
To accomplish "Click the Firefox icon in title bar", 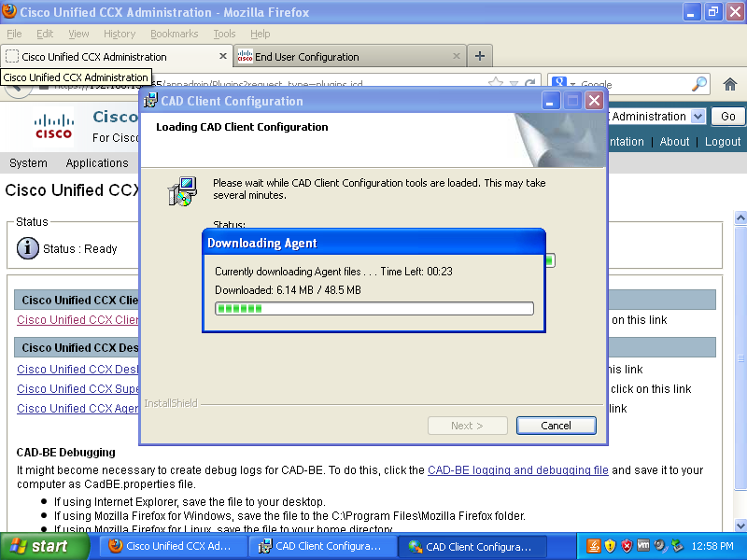I will (9, 11).
